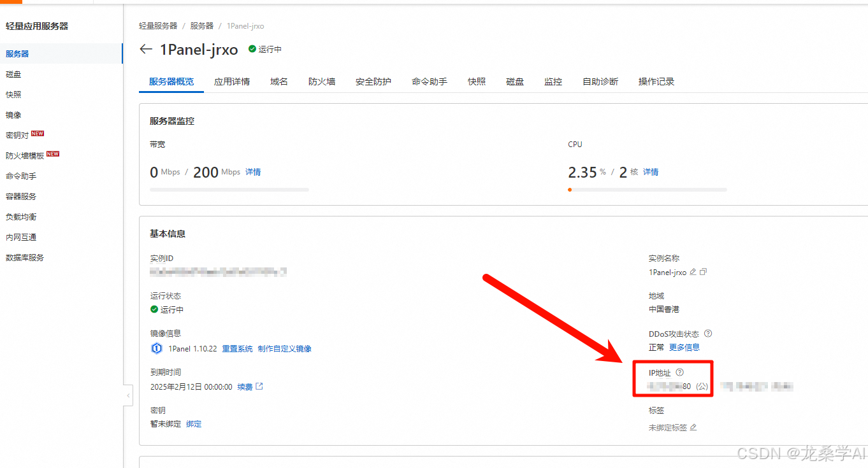
Task: Click the external link icon beside 续费
Action: tap(259, 386)
